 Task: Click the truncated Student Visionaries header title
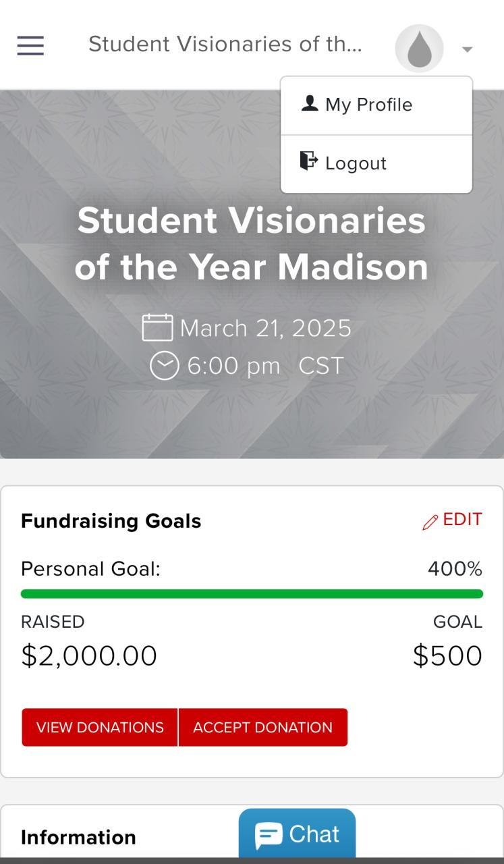point(225,45)
